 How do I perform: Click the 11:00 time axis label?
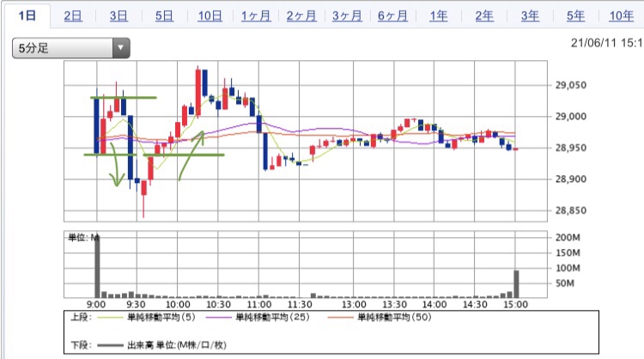tap(259, 304)
